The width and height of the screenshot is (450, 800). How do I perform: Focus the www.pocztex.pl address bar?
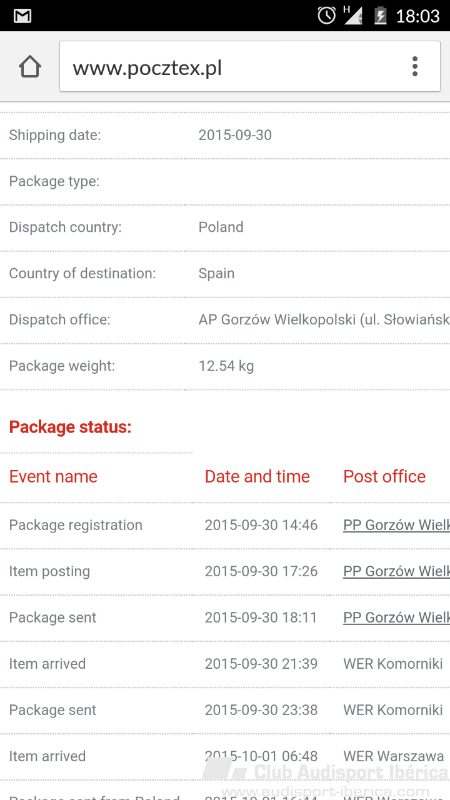tap(249, 66)
